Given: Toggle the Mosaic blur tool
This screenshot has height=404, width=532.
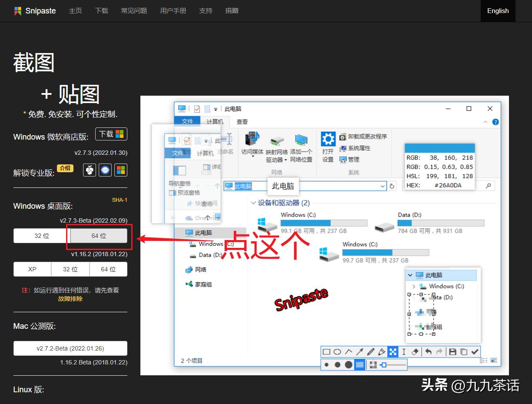Looking at the screenshot, I should (393, 351).
